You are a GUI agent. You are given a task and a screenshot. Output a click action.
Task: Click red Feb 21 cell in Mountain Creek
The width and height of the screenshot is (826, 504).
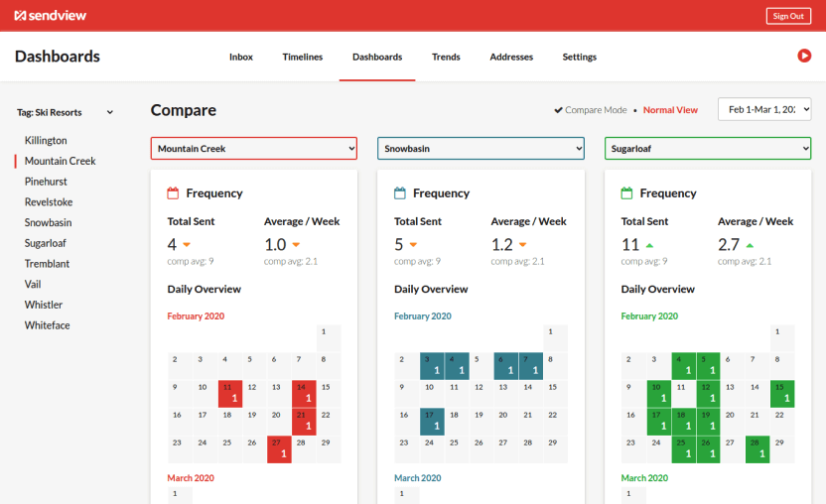tap(304, 422)
